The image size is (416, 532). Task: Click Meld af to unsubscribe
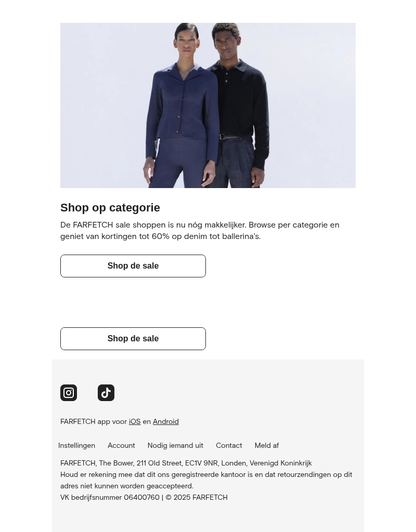(267, 445)
